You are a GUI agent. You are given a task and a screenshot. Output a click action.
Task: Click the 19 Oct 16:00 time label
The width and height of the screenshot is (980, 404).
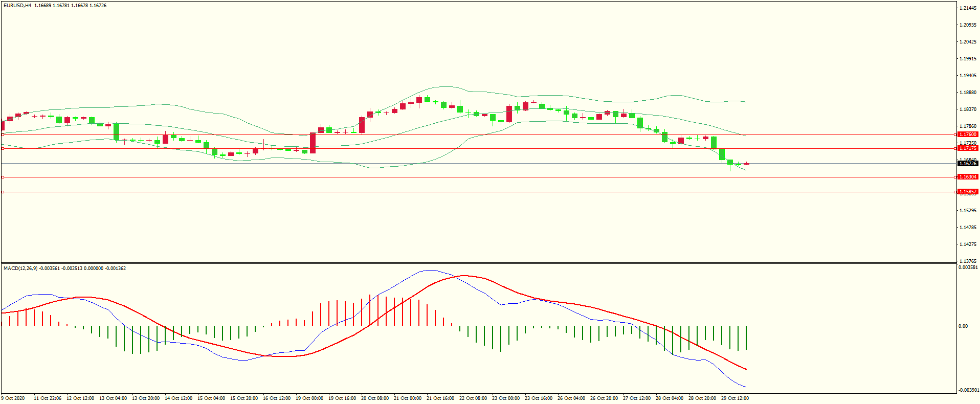[342, 398]
